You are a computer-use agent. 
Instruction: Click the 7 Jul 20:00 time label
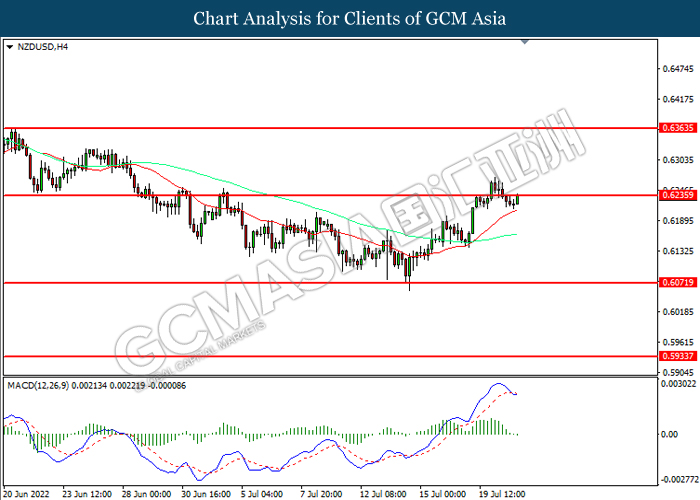(321, 494)
